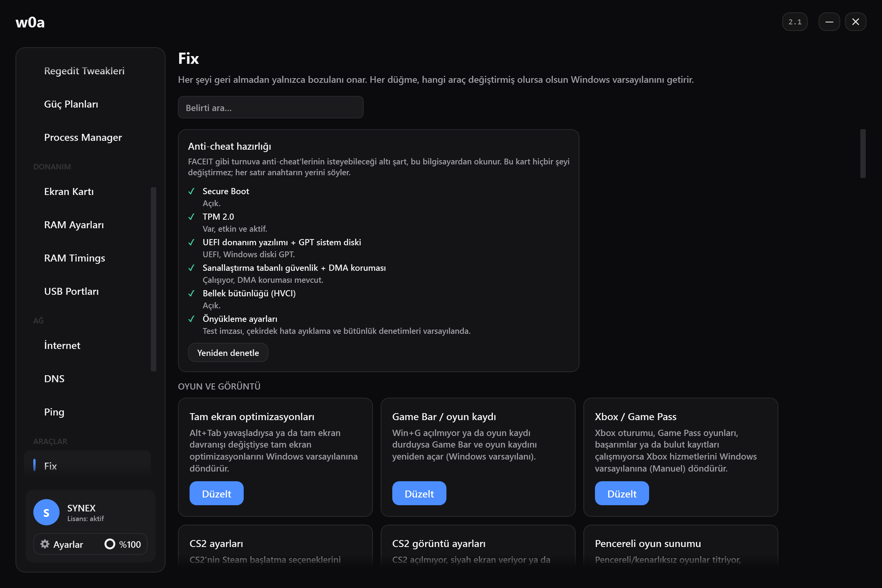Click Sanallaştırma tabanlı güvenlik + DMA koruması text

click(x=294, y=268)
